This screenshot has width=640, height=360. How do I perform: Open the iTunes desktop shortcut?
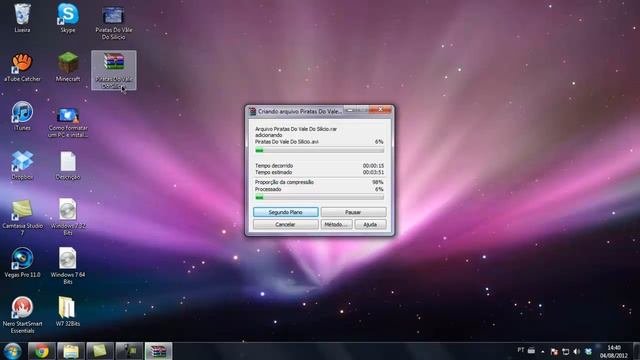[x=22, y=116]
